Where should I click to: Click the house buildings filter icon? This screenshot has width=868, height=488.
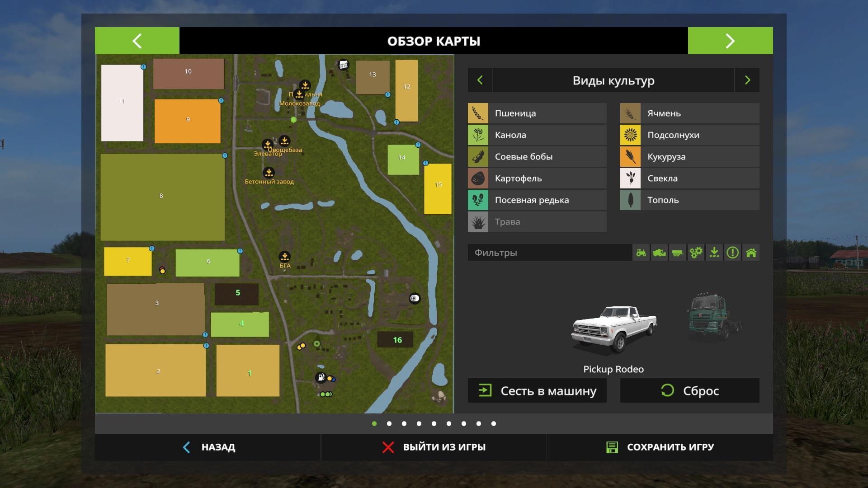point(751,253)
